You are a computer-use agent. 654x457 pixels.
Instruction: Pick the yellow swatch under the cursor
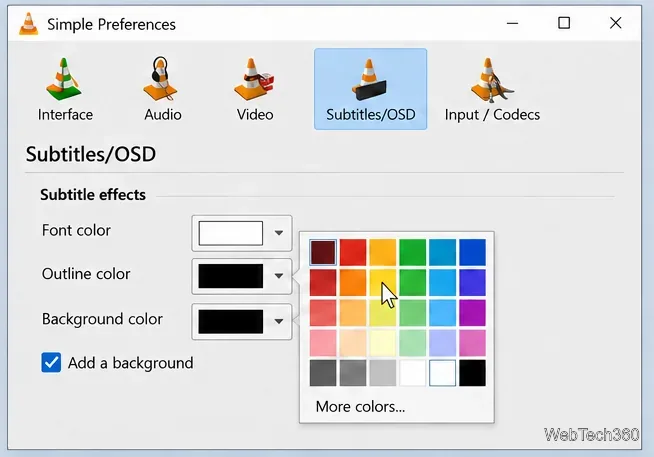point(382,283)
